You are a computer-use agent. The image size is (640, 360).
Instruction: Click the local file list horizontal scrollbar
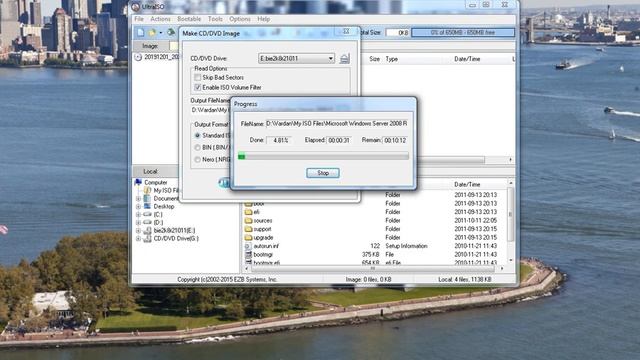click(x=373, y=268)
